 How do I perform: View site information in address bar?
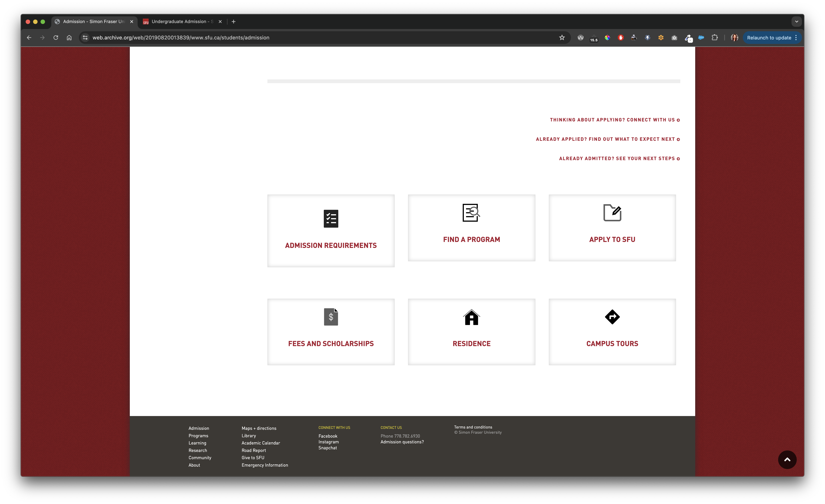85,38
